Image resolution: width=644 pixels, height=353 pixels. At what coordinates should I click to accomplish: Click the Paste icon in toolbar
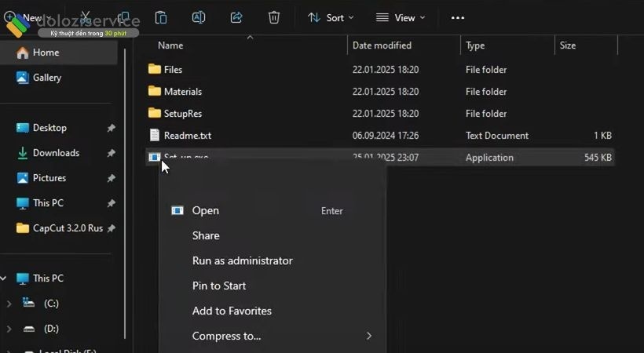pos(161,17)
